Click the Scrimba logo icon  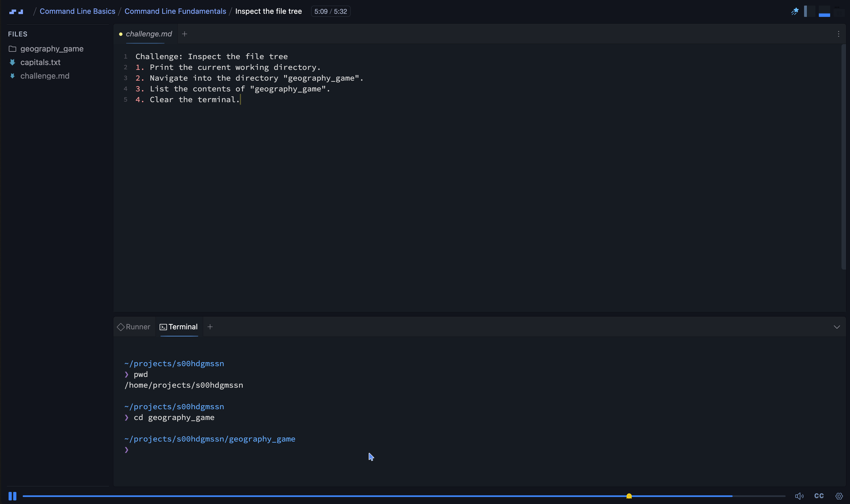(16, 11)
